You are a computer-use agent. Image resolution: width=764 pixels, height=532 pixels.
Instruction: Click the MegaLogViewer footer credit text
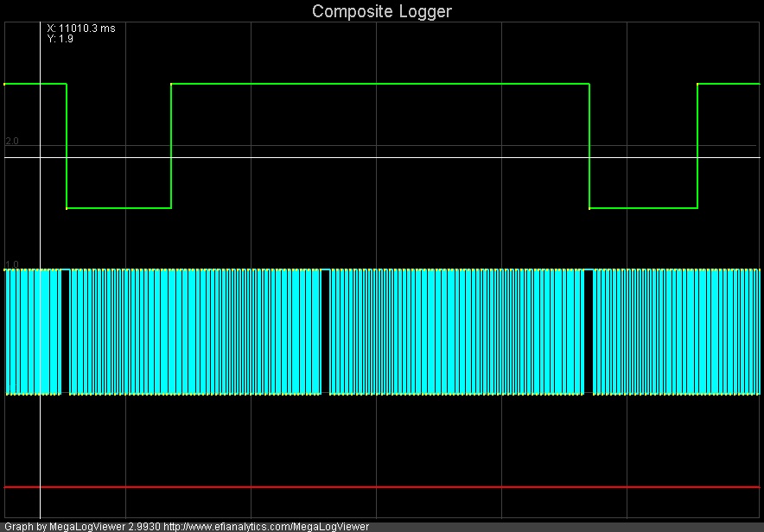187,527
